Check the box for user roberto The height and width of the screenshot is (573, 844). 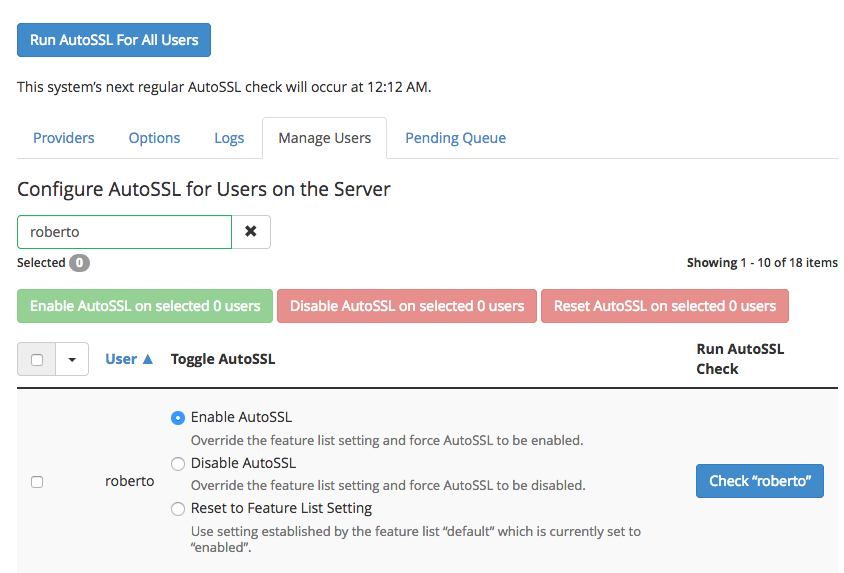point(37,481)
